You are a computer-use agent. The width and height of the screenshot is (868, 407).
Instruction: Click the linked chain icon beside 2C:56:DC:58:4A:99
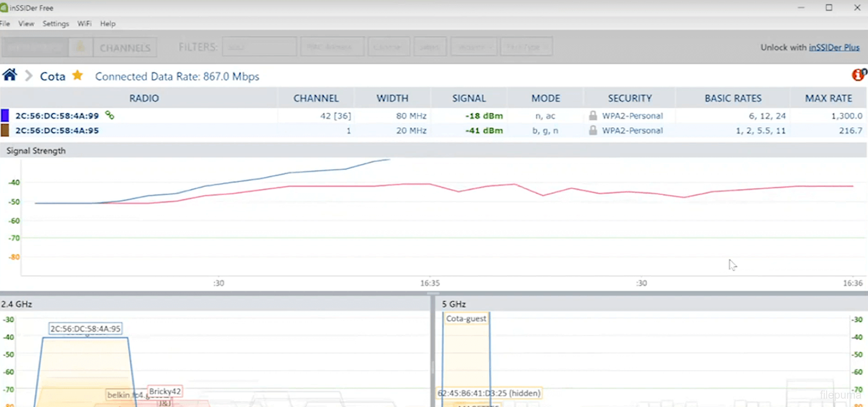click(x=110, y=115)
